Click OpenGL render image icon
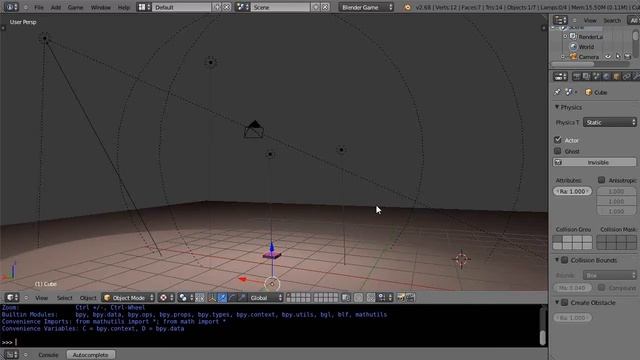640x360 pixels. pyautogui.click(x=400, y=298)
